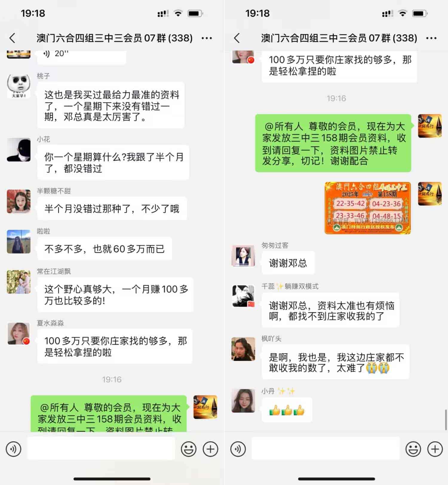This screenshot has height=485, width=448.
Task: Open 小花's avatar with black cap
Action: coord(19,149)
